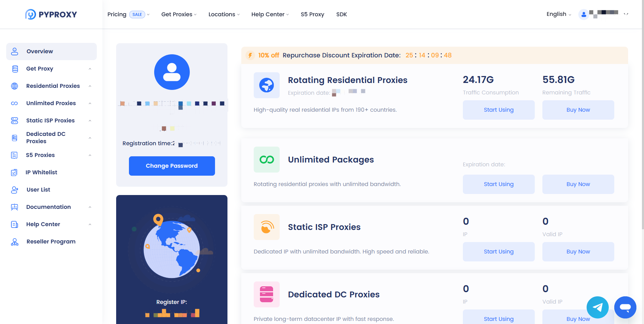
Task: Click the PYPROXY logo
Action: [x=51, y=15]
